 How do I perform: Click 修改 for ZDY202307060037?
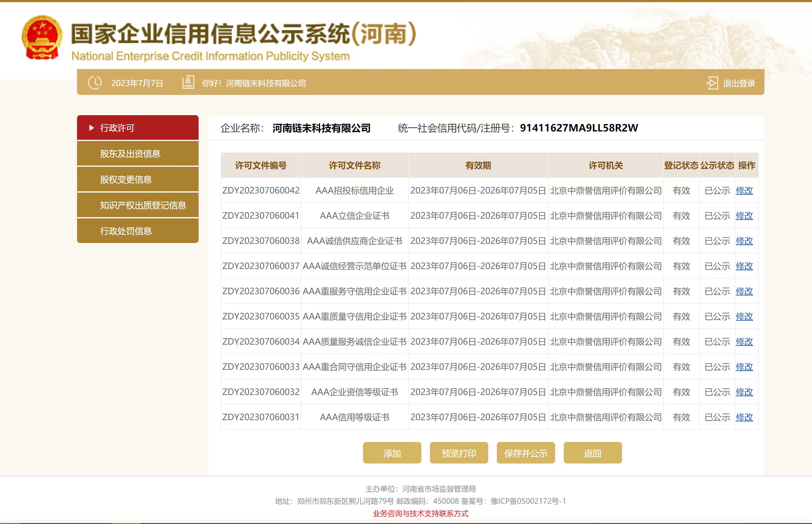[744, 266]
